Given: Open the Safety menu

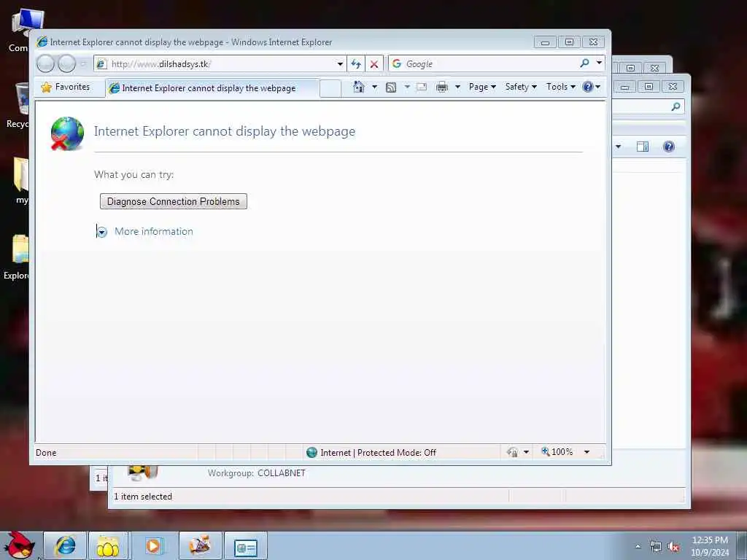Looking at the screenshot, I should (x=521, y=87).
